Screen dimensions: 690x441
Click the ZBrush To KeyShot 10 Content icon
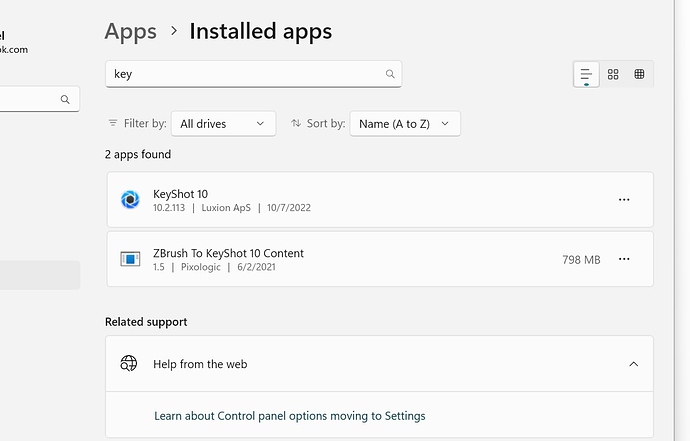[x=130, y=259]
